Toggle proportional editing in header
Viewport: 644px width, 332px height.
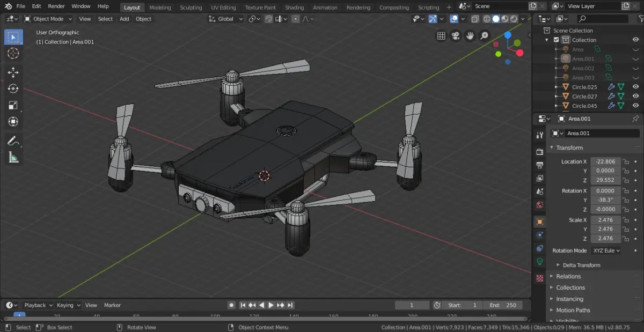pyautogui.click(x=295, y=19)
